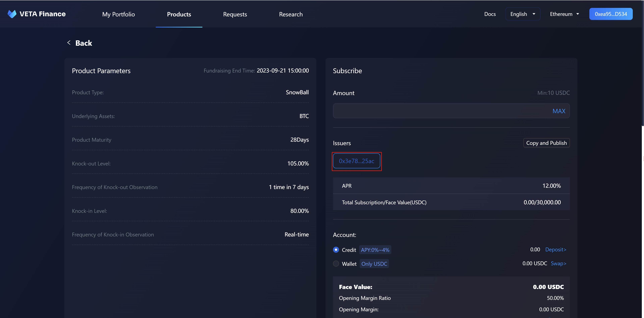Open the Ethereum network selector

click(564, 14)
